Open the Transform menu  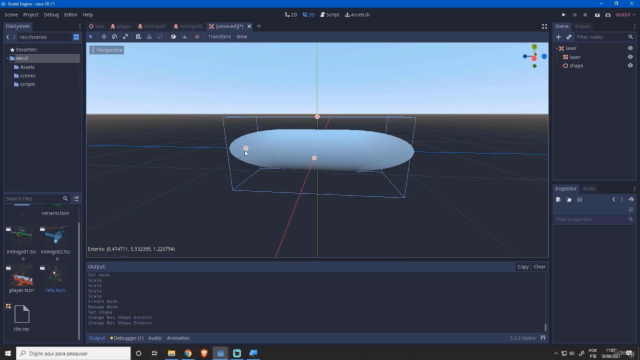pyautogui.click(x=219, y=37)
